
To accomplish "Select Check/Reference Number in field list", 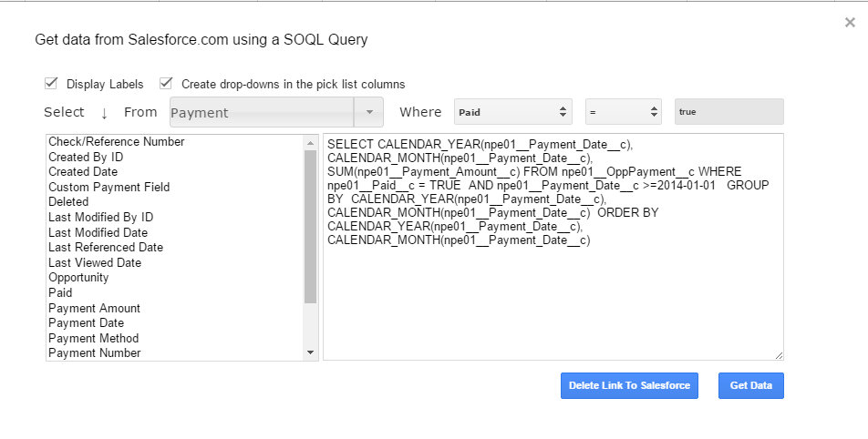I will [x=117, y=142].
